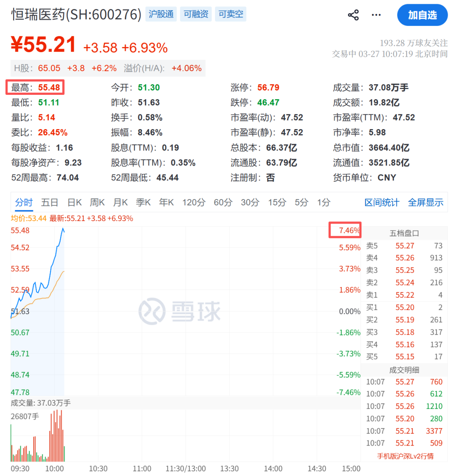Click the 可融资 badge
The image size is (457, 476).
[195, 14]
